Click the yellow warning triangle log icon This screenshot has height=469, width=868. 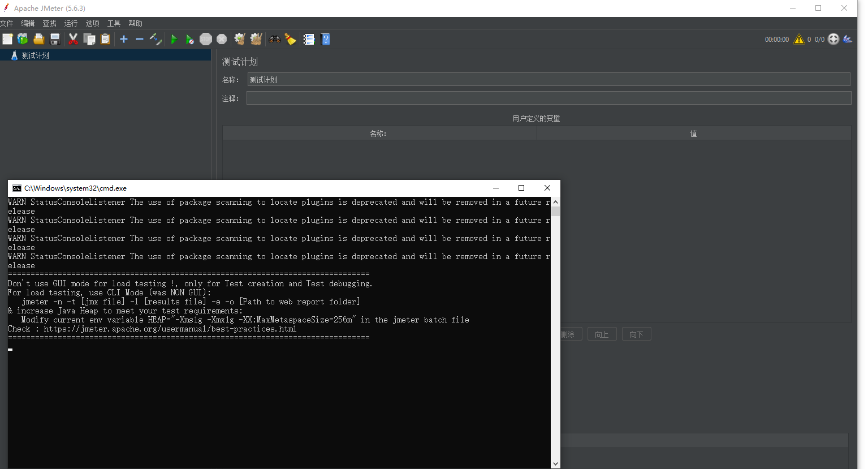coord(798,39)
